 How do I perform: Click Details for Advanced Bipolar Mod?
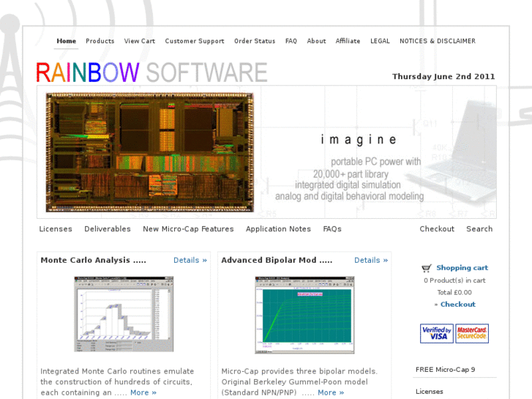tap(371, 260)
